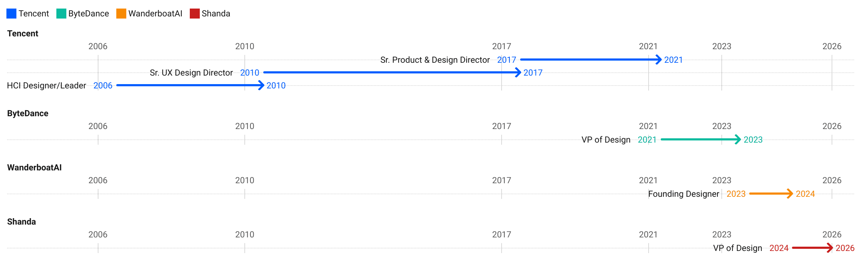Image resolution: width=868 pixels, height=262 pixels.
Task: Click the WanderboatAI section heading
Action: [x=35, y=168]
